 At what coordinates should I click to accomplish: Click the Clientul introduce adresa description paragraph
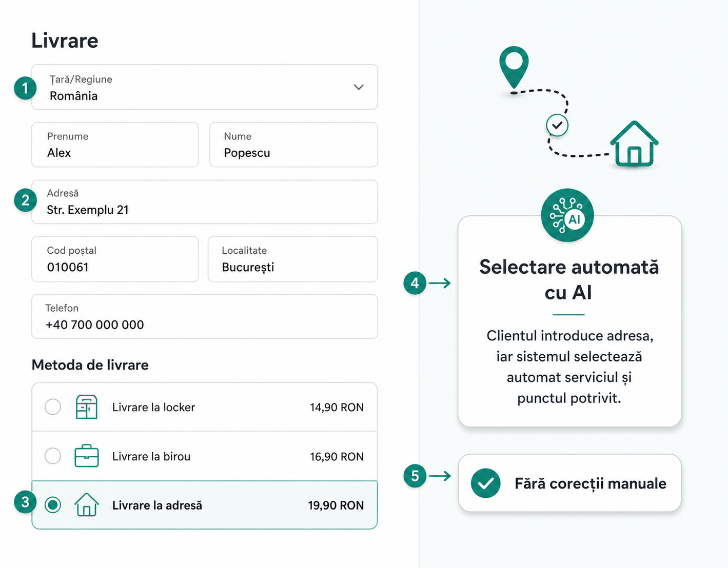point(569,367)
